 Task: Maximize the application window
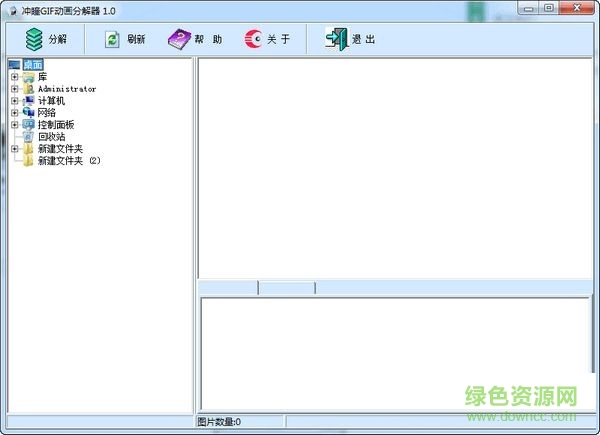coord(549,7)
